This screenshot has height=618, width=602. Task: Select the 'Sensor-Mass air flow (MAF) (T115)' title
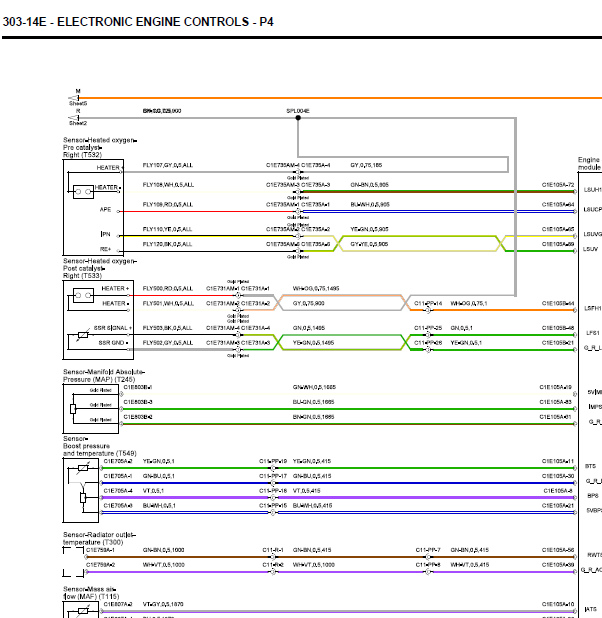pyautogui.click(x=91, y=593)
